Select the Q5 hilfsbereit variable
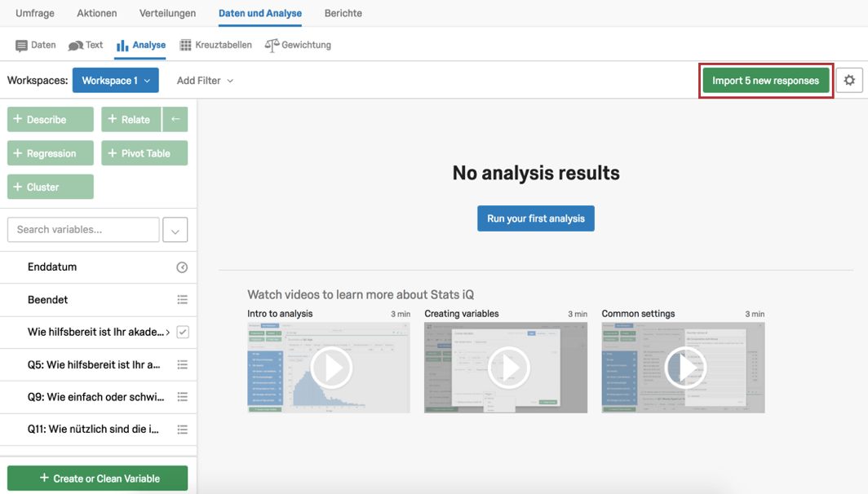Screen dimensions: 868x494 click(98, 364)
